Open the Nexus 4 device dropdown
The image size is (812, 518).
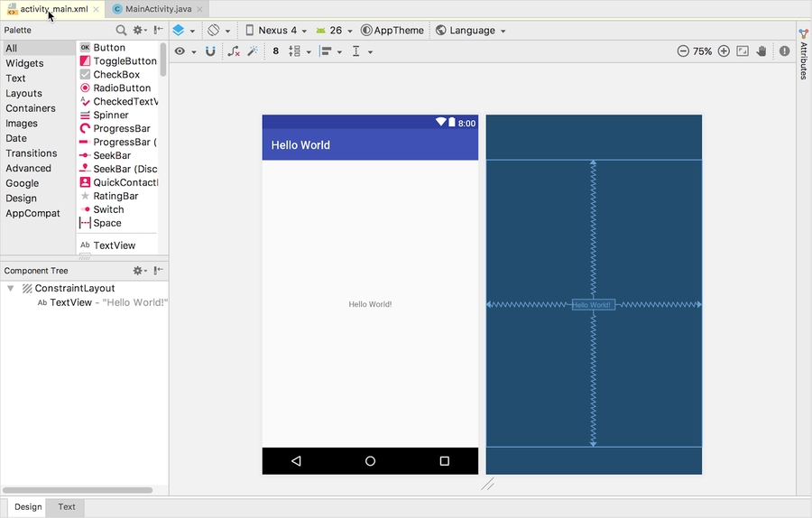[276, 31]
